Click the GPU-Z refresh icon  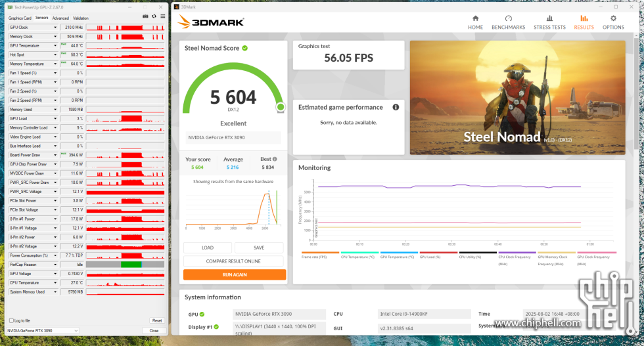pos(154,16)
